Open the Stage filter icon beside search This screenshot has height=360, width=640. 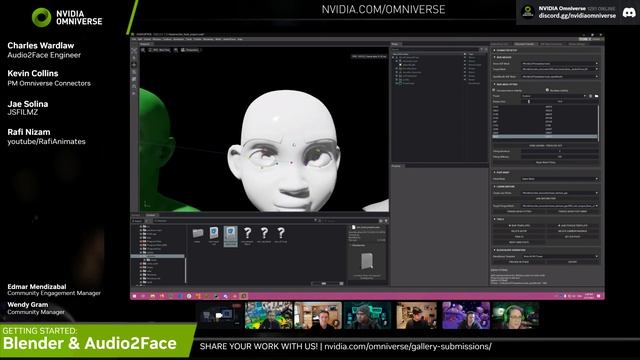pyautogui.click(x=482, y=49)
